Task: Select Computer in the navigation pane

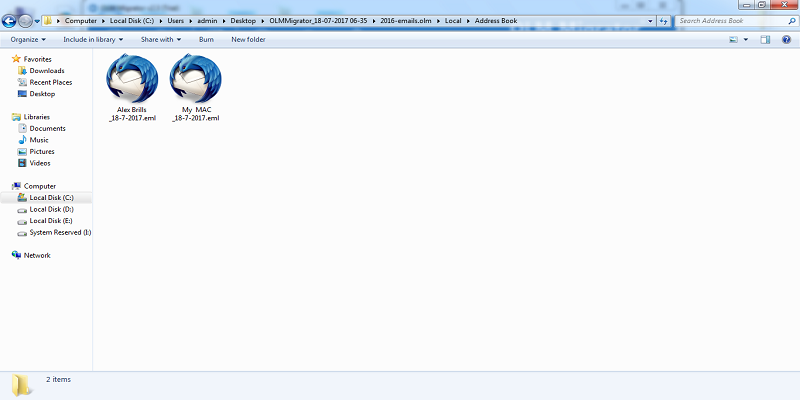Action: (40, 186)
